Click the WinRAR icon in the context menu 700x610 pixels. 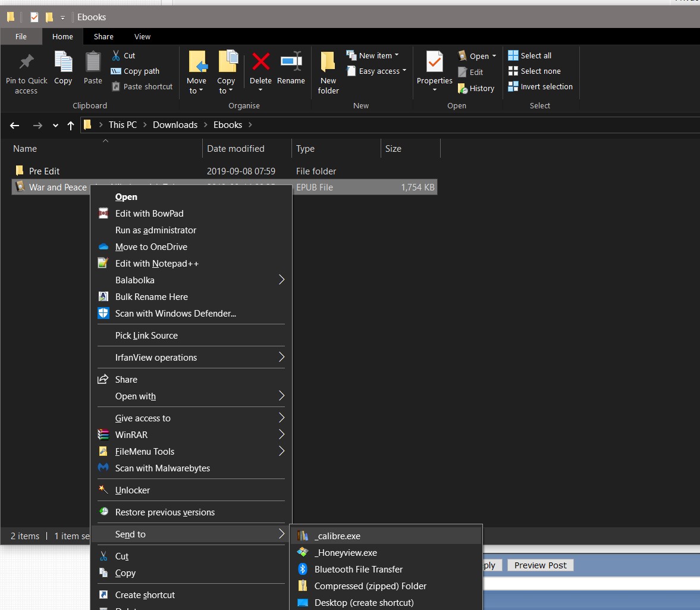pyautogui.click(x=103, y=434)
